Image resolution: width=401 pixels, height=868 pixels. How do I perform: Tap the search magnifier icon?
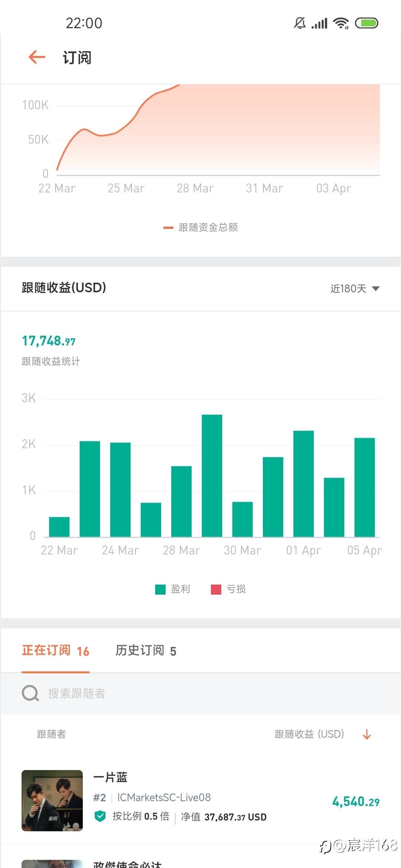click(x=30, y=693)
